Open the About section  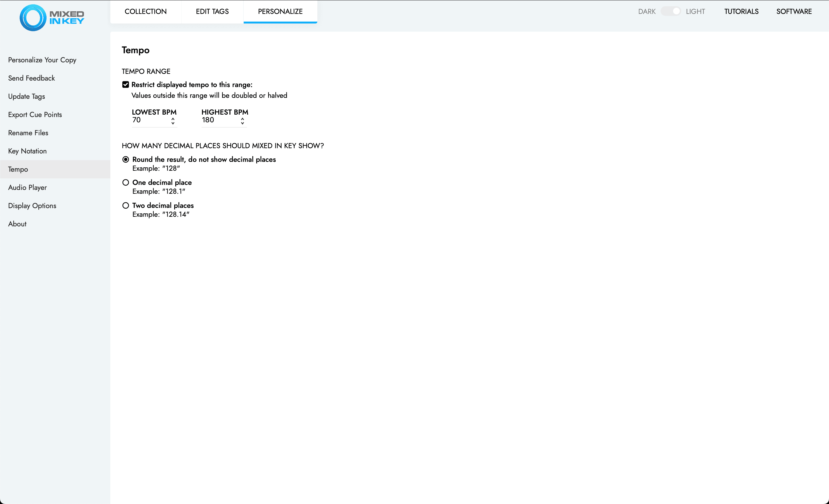click(x=55, y=224)
